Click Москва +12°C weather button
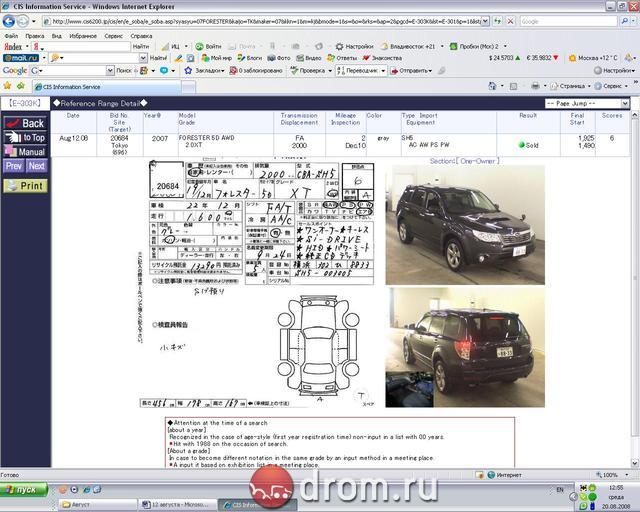The image size is (640, 512). (x=593, y=58)
